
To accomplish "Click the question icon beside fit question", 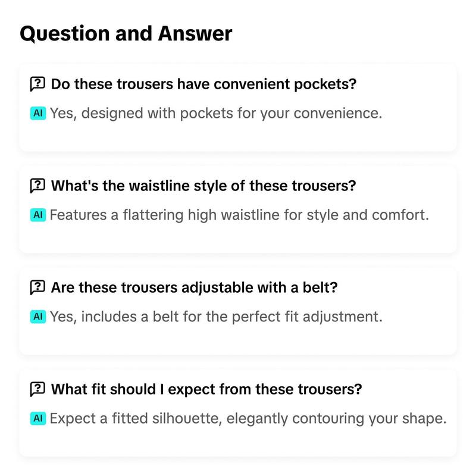I will click(x=37, y=389).
